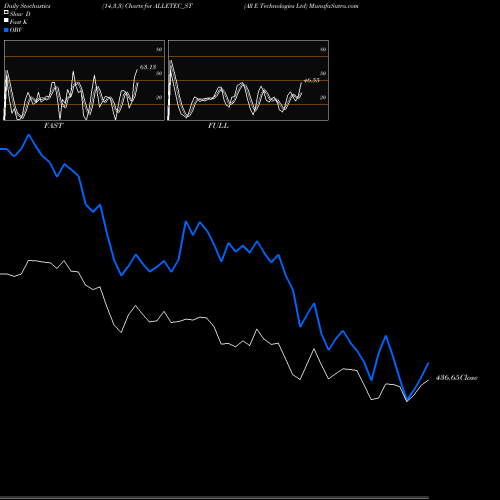The height and width of the screenshot is (500, 500).
Task: Click the highest peak of blue OBV line
Action: 29,135
